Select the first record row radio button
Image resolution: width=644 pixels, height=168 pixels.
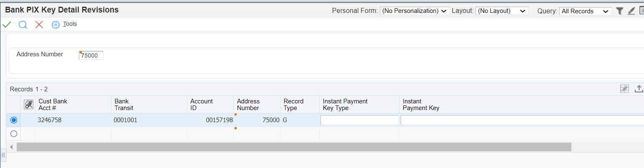tap(14, 120)
